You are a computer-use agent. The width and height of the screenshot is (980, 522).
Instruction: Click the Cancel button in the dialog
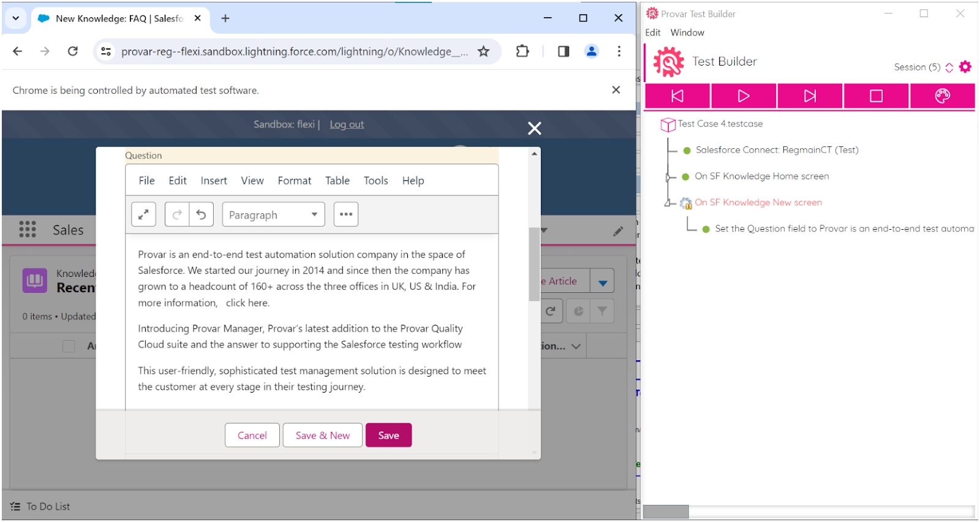click(252, 435)
